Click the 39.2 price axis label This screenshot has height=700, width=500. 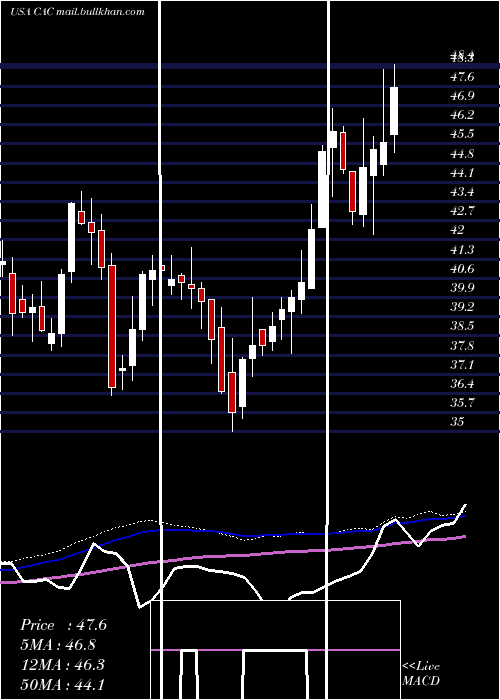coord(462,307)
